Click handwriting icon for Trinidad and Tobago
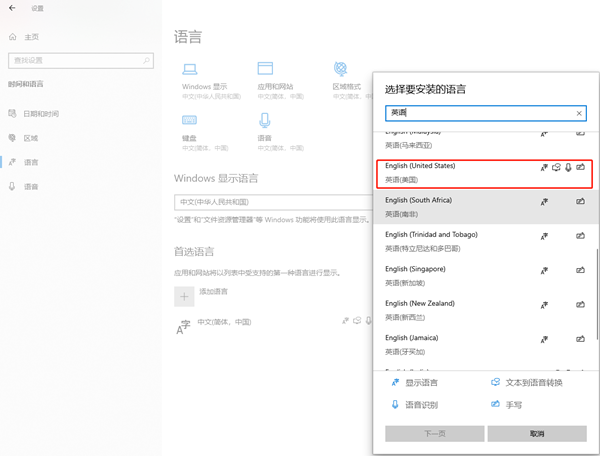This screenshot has height=456, width=600. tap(580, 236)
